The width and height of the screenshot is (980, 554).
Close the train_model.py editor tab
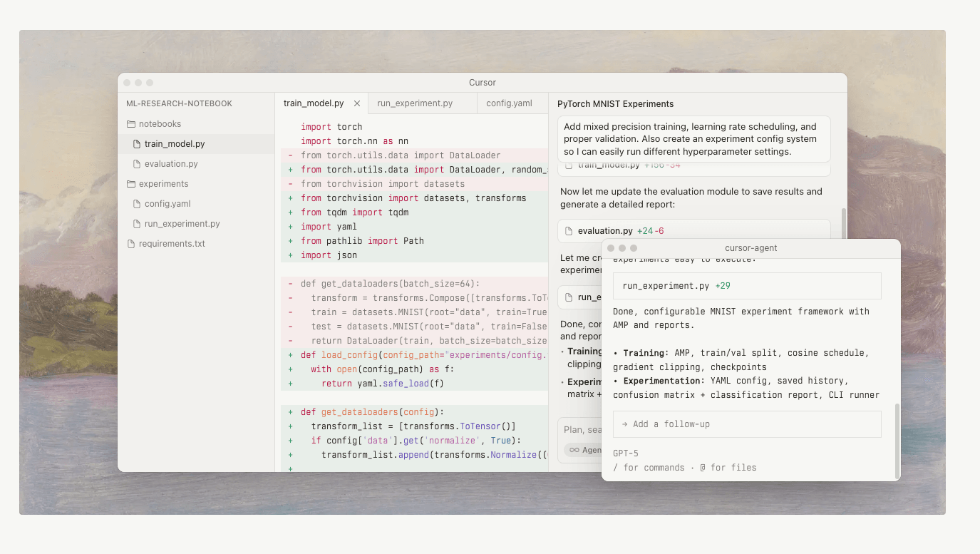[x=357, y=103]
